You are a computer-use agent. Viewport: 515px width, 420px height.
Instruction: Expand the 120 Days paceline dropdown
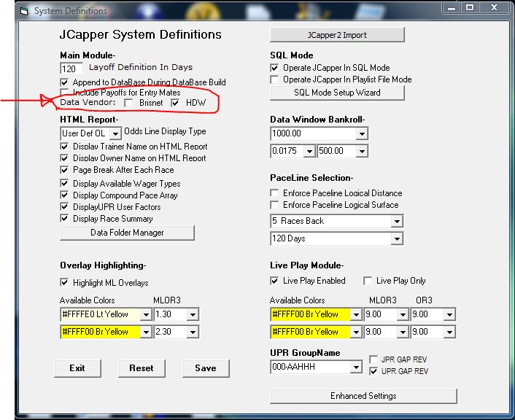click(x=397, y=238)
